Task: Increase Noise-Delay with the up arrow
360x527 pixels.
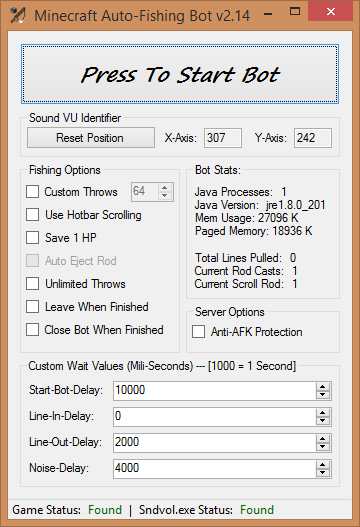Action: click(323, 465)
